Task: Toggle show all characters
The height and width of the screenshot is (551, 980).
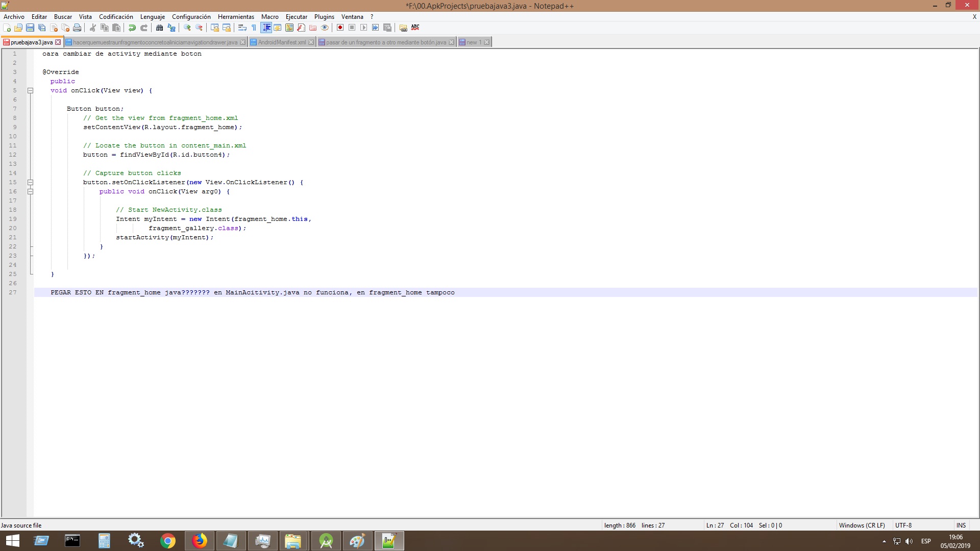Action: click(254, 28)
